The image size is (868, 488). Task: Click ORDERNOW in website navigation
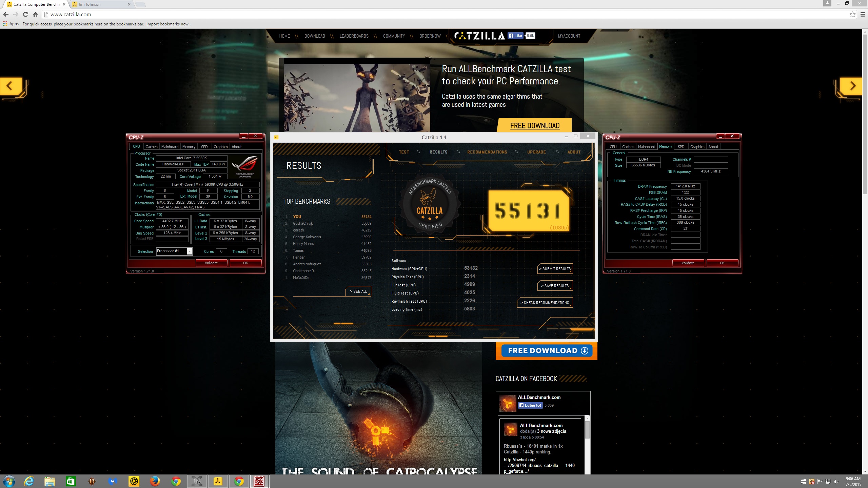click(430, 36)
